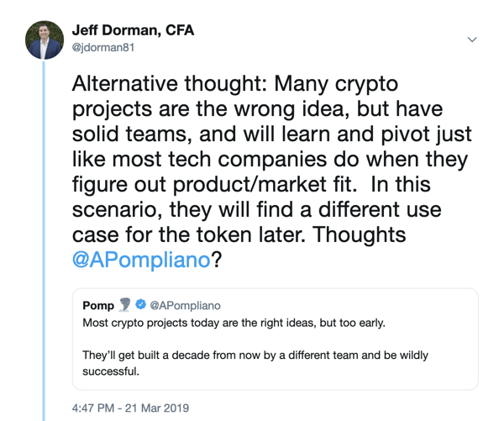Open Jeff Dorman's profile picture

tap(45, 38)
